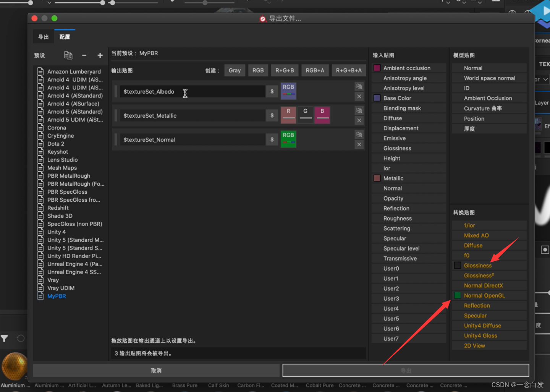Create an RGB+A output map
This screenshot has height=392, width=550.
[315, 70]
